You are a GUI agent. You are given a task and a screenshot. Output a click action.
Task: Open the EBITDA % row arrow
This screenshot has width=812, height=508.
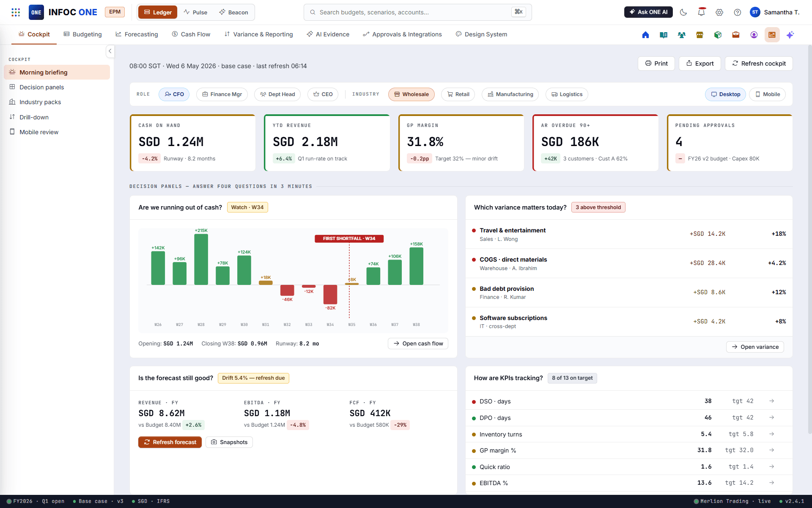pyautogui.click(x=771, y=483)
